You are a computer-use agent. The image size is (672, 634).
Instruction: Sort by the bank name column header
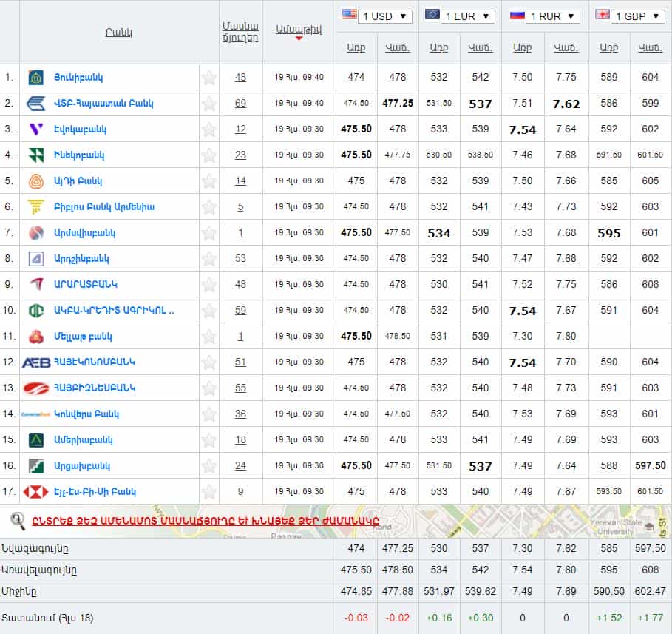[x=118, y=33]
